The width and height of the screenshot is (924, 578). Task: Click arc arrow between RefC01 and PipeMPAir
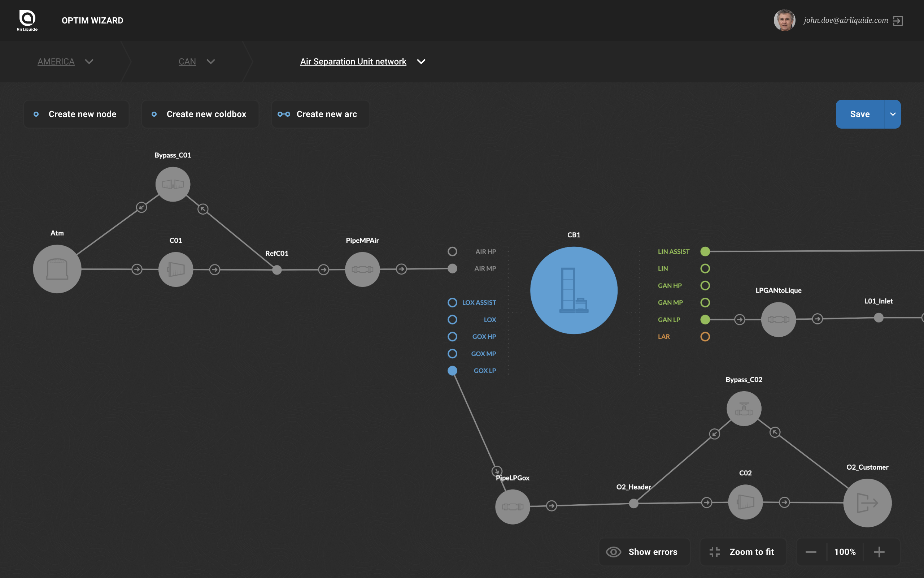click(x=323, y=270)
